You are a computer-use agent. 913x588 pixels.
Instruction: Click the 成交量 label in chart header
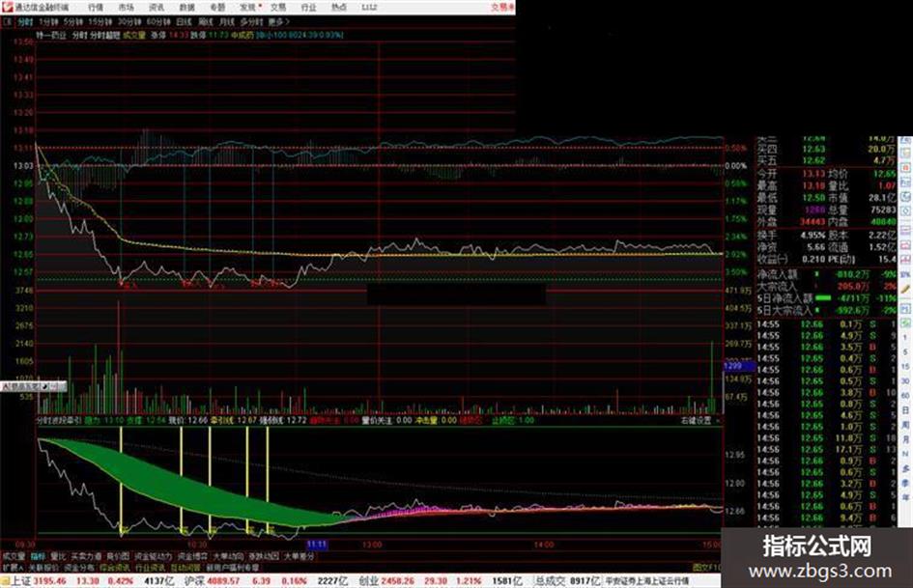tap(134, 36)
